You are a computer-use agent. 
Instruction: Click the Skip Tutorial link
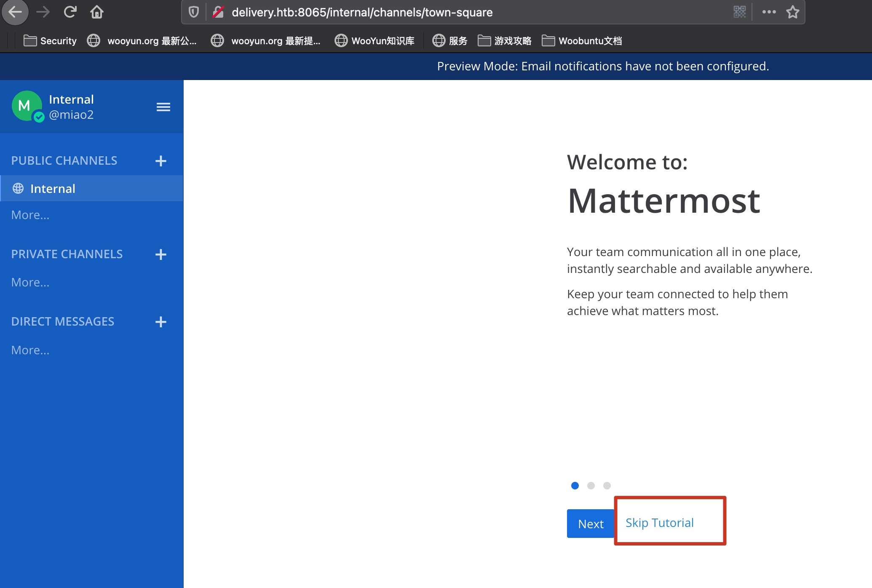tap(659, 523)
